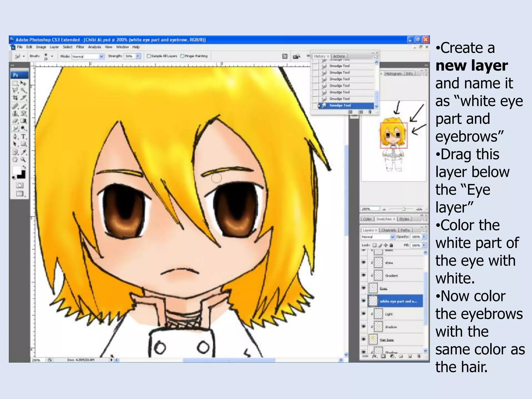Open the Layer menu
This screenshot has height=399, width=532.
(x=54, y=47)
